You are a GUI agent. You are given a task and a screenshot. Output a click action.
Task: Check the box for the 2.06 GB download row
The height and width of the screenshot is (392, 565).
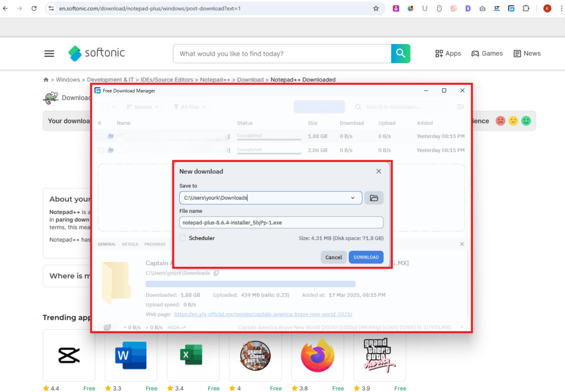pyautogui.click(x=101, y=150)
